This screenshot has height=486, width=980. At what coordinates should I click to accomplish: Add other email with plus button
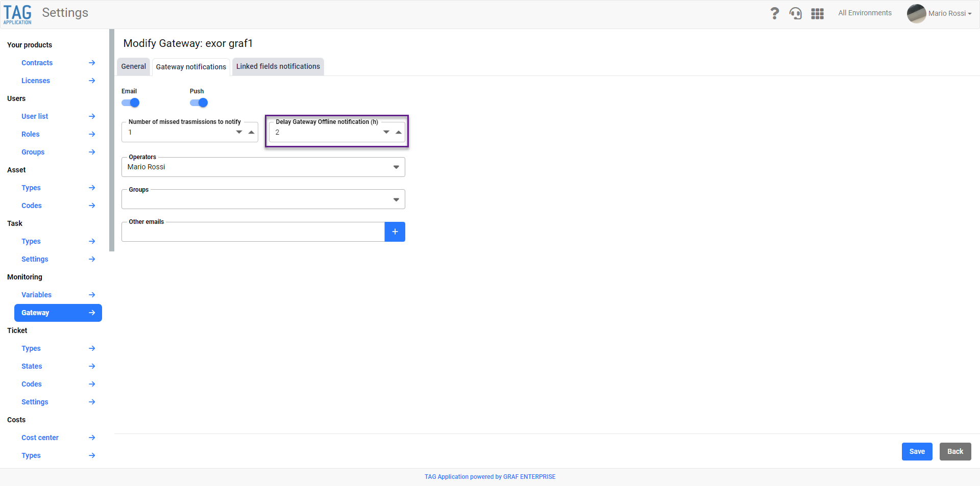click(x=395, y=232)
